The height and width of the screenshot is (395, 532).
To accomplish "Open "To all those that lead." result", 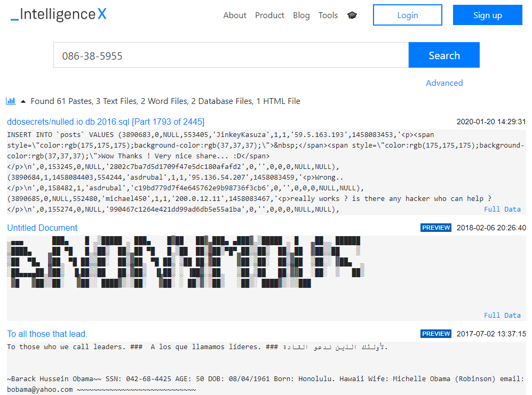I will 47,334.
